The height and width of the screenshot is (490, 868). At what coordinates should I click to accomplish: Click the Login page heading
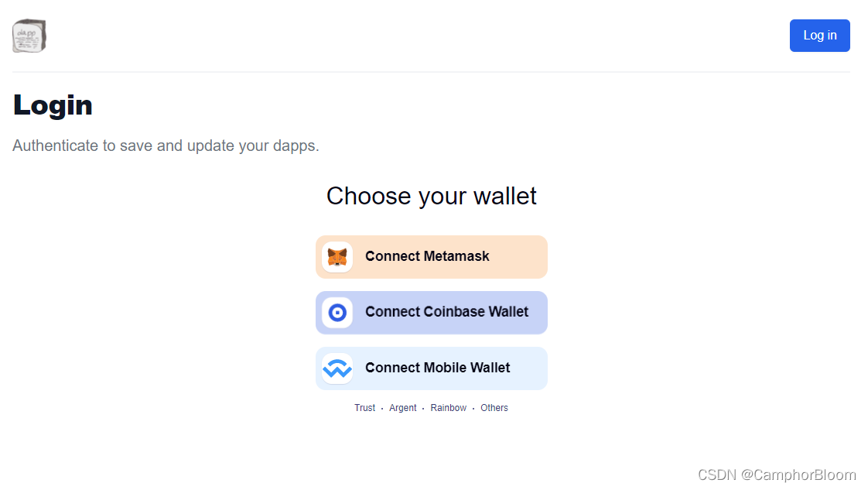[53, 105]
